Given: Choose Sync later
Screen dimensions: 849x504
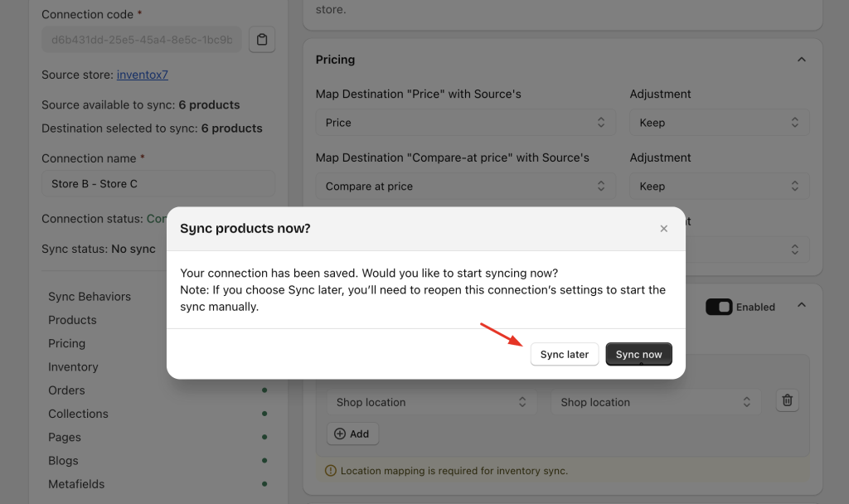Looking at the screenshot, I should point(564,354).
